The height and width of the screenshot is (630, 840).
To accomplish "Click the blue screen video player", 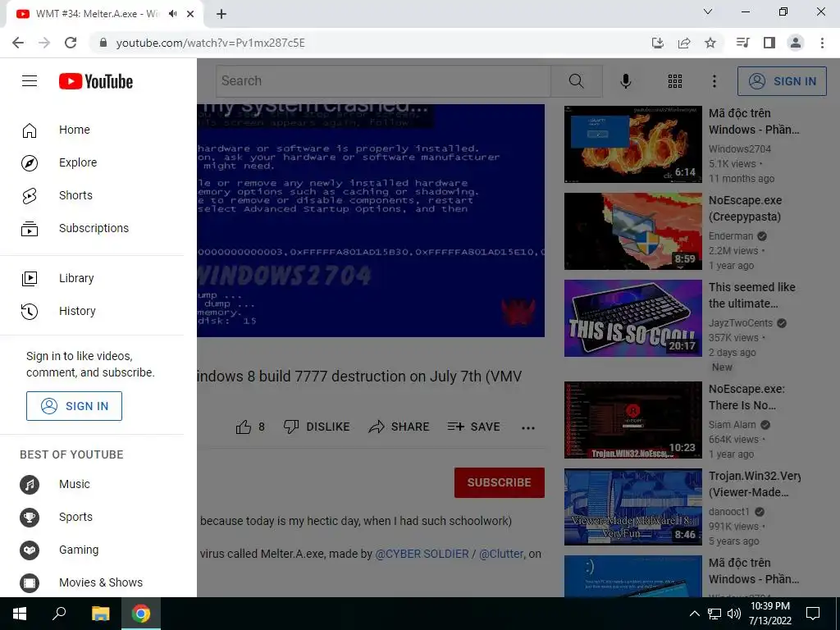I will (x=371, y=221).
